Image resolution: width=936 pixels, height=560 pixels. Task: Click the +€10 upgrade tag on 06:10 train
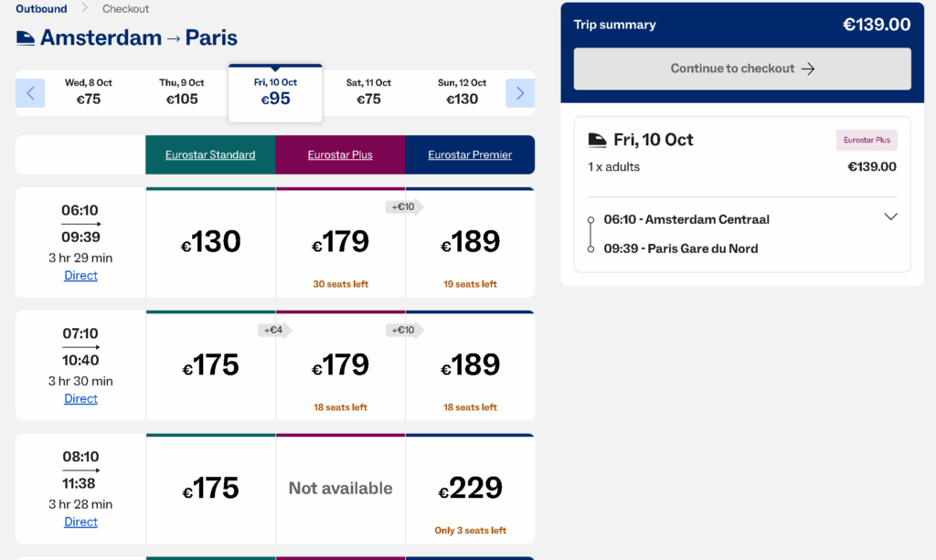click(404, 206)
